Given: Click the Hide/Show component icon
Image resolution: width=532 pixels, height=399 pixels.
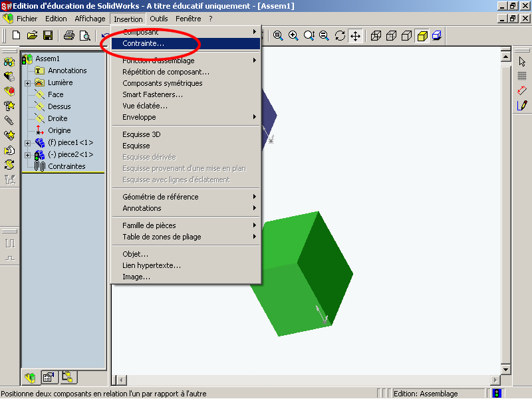Looking at the screenshot, I should 9,76.
